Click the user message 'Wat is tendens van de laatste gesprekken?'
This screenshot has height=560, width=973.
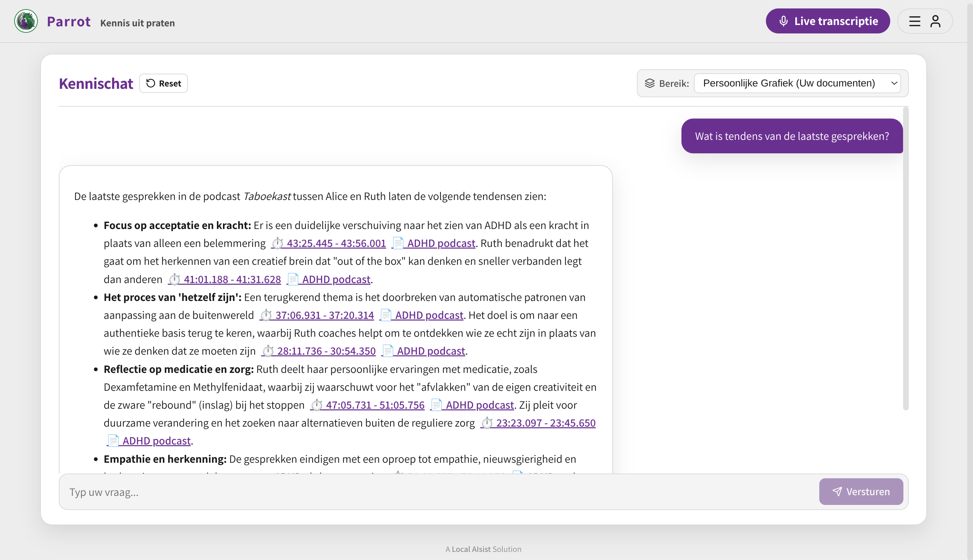(792, 136)
